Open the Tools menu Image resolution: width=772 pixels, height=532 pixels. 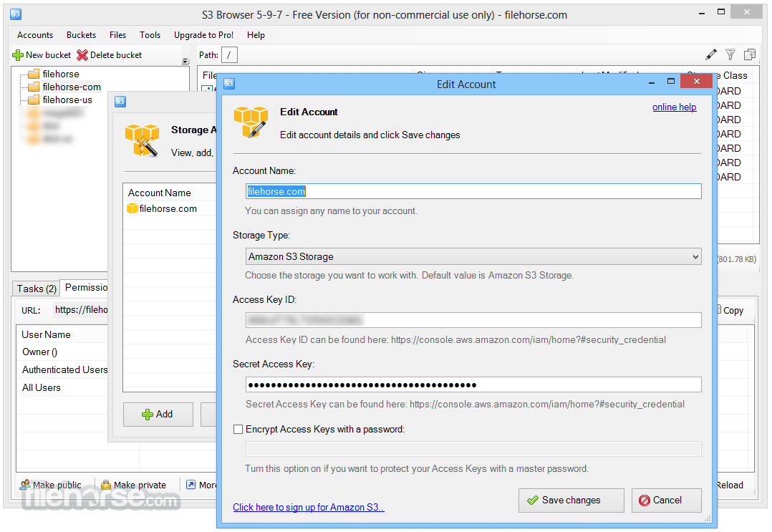tap(150, 35)
